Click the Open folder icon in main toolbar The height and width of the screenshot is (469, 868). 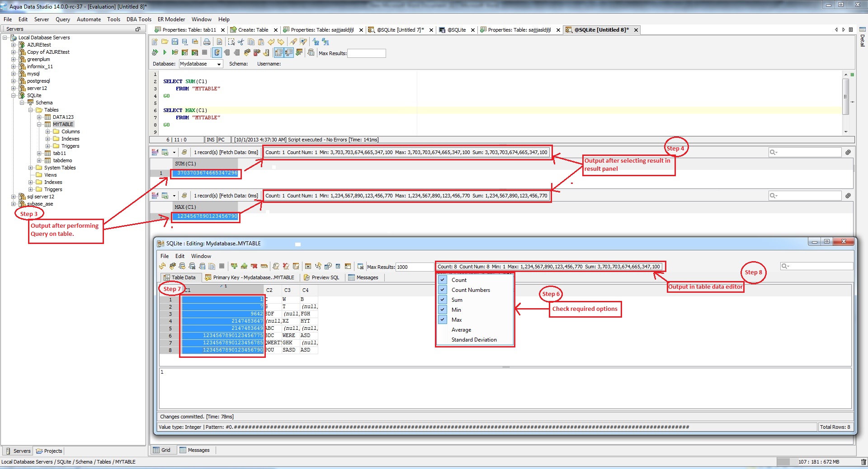(165, 42)
